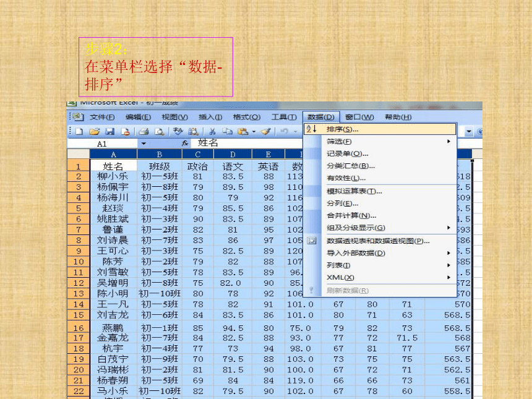Viewport: 532px width, 399px height.
Task: Click header cell 政治
Action: pos(198,166)
